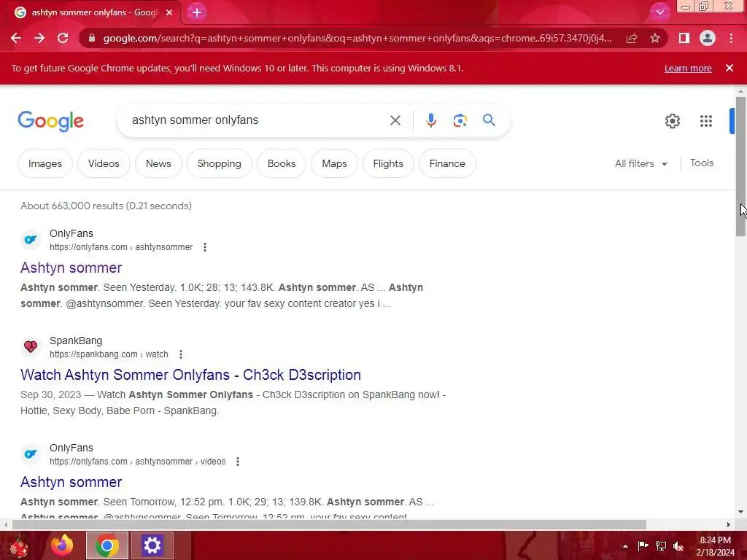Submit search with the magnifying glass icon

489,120
